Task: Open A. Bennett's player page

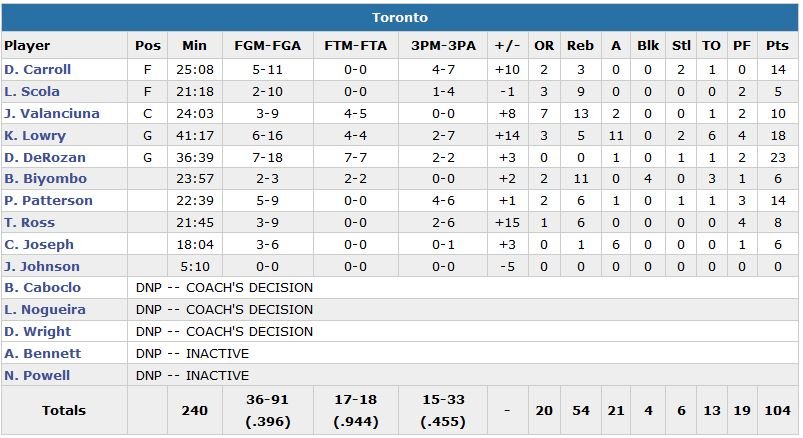Action: tap(43, 354)
